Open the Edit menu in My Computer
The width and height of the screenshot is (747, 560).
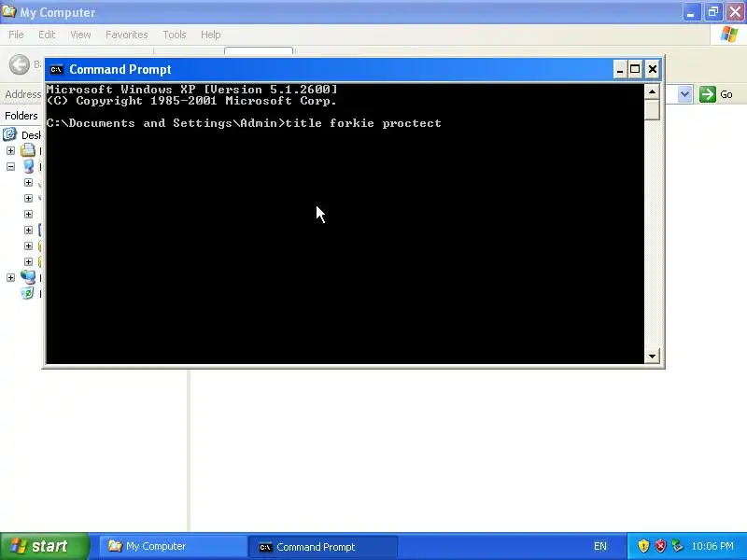pyautogui.click(x=47, y=35)
